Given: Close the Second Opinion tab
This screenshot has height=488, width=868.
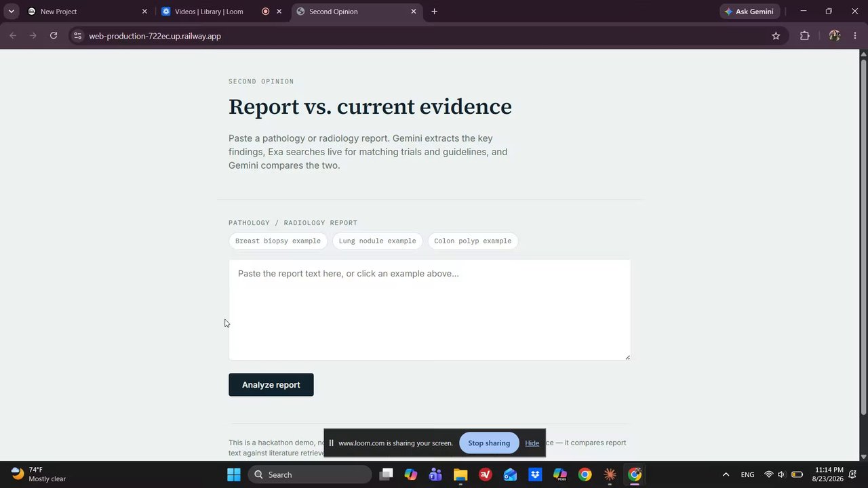Looking at the screenshot, I should coord(414,12).
